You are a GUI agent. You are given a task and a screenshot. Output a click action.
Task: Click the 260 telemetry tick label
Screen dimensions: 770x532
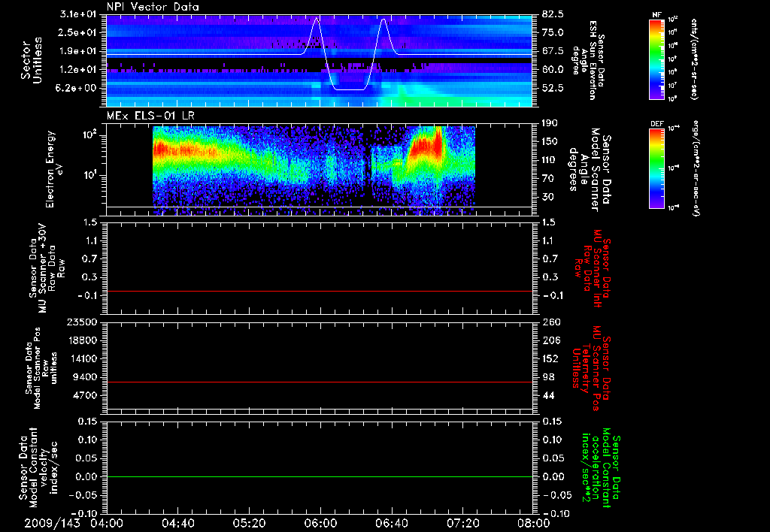[x=550, y=322]
